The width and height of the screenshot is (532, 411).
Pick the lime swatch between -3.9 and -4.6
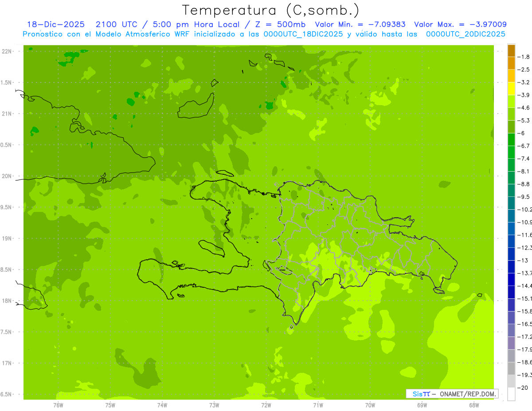(511, 101)
